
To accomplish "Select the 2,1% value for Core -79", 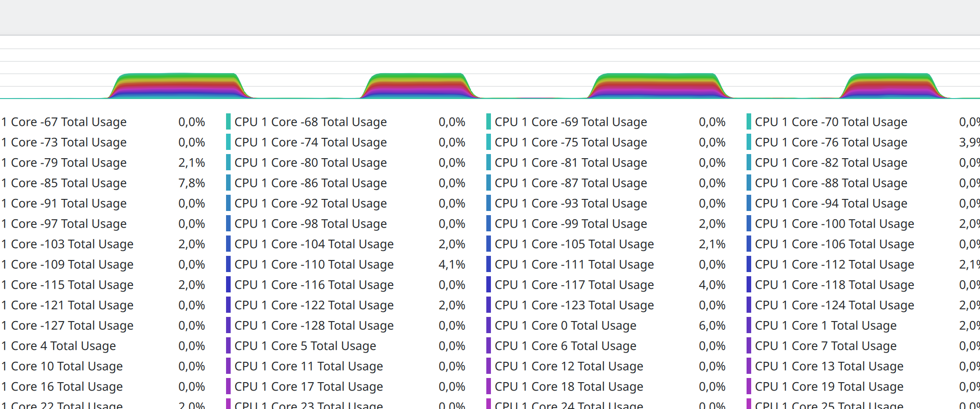I will [192, 163].
